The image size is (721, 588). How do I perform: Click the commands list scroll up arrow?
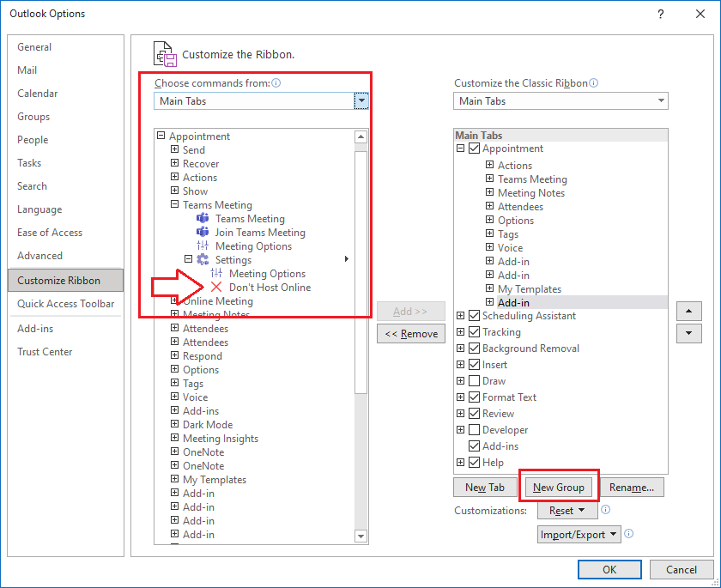point(361,136)
